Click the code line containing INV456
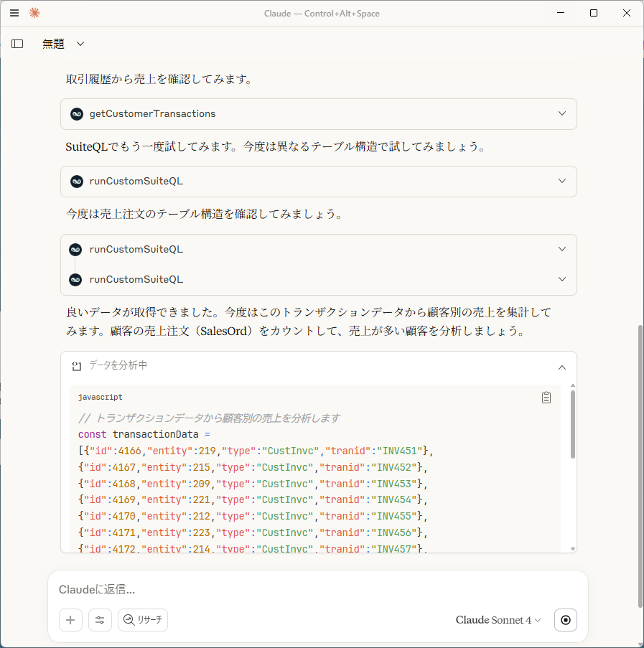Viewport: 644px width, 648px height. [253, 533]
